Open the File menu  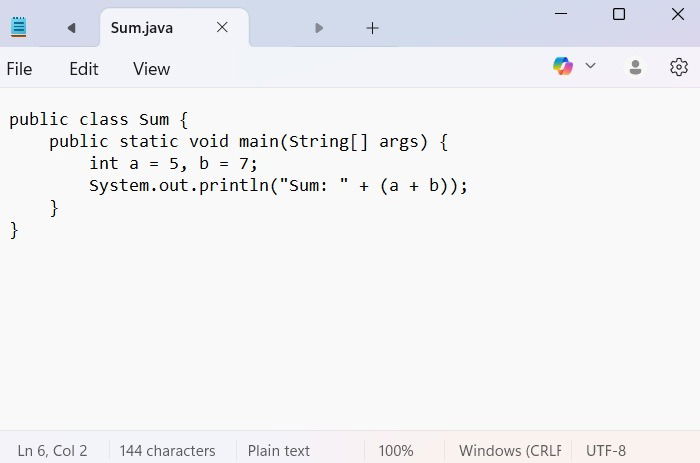tap(19, 69)
